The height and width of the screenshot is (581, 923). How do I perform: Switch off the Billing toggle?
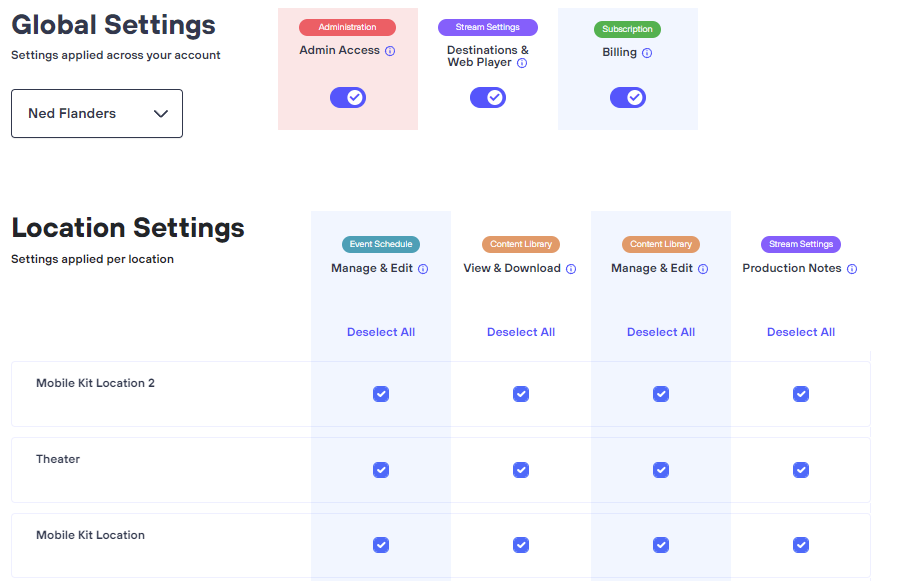[628, 97]
